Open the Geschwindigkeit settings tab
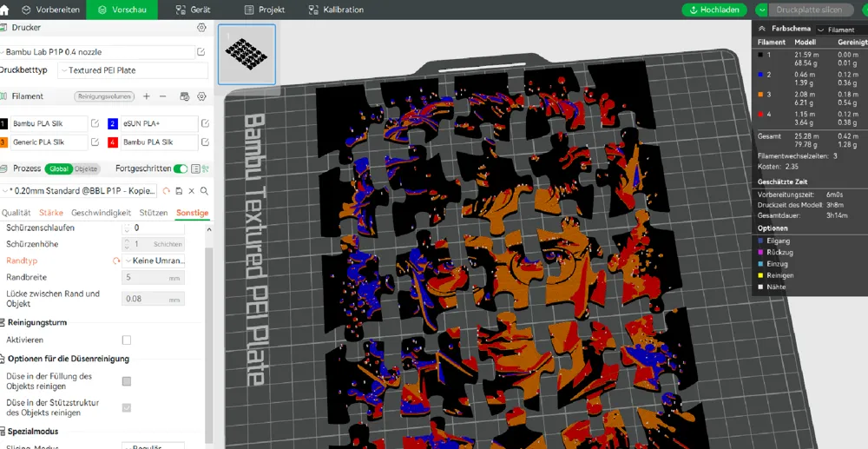 101,213
